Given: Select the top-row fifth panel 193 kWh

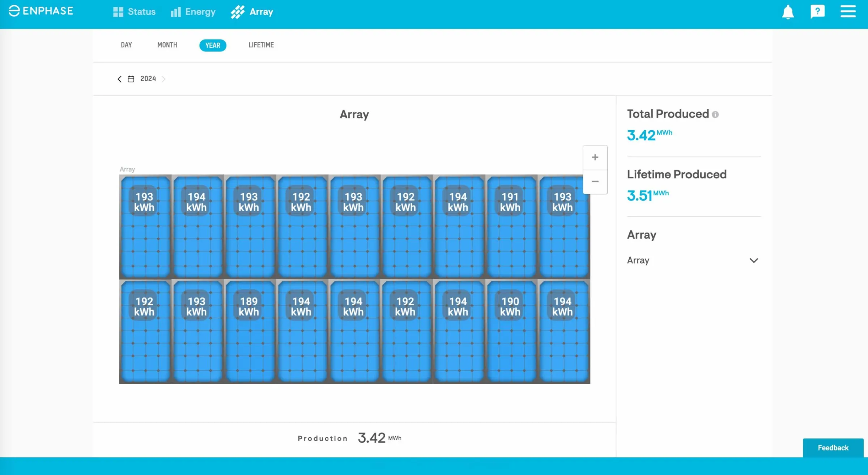Looking at the screenshot, I should coord(354,227).
